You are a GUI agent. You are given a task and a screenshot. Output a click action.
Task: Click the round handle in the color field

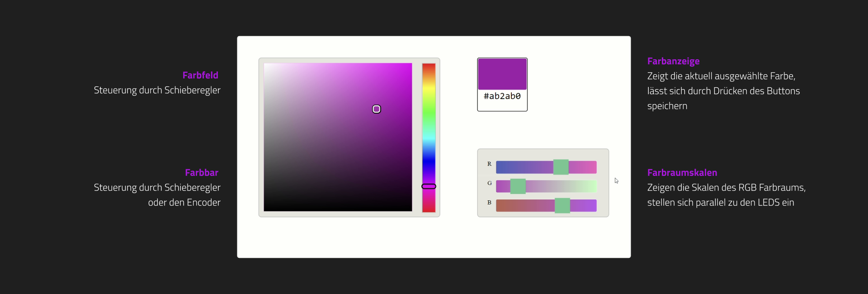point(377,109)
